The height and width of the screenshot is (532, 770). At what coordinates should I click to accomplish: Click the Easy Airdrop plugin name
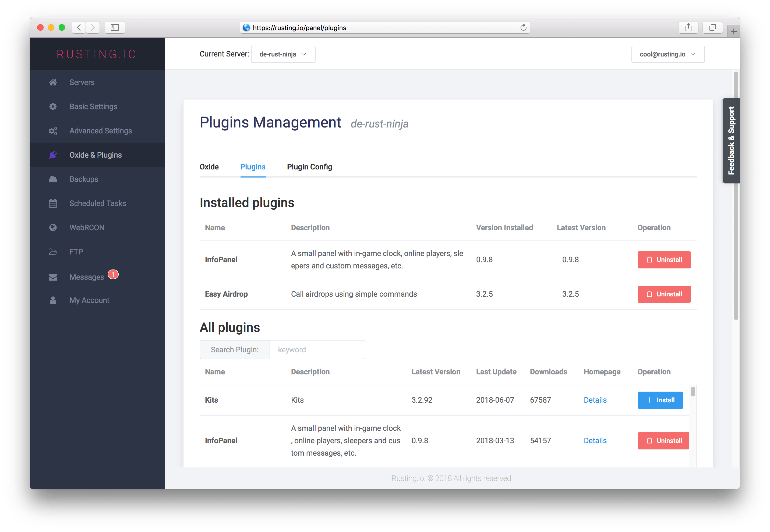226,294
